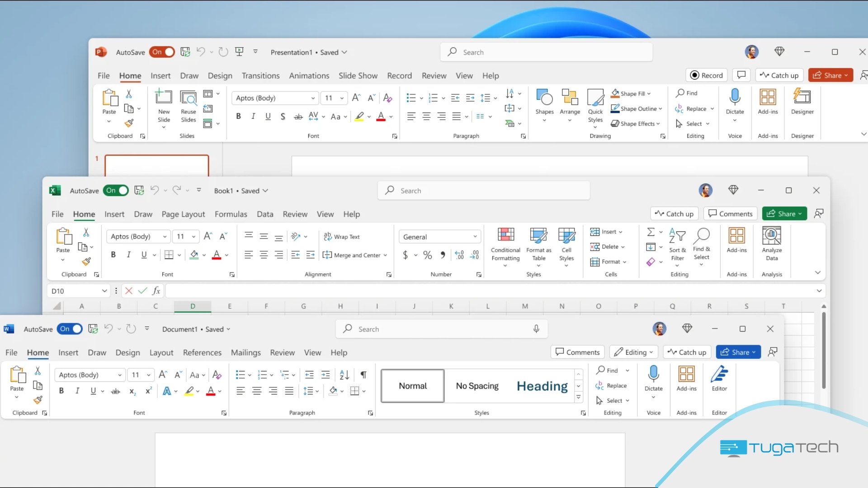Viewport: 868px width, 488px height.
Task: Click percent style icon in Excel
Action: pyautogui.click(x=427, y=255)
